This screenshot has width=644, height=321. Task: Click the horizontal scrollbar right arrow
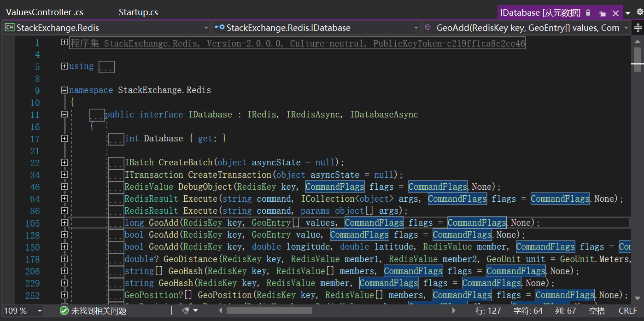pyautogui.click(x=454, y=311)
